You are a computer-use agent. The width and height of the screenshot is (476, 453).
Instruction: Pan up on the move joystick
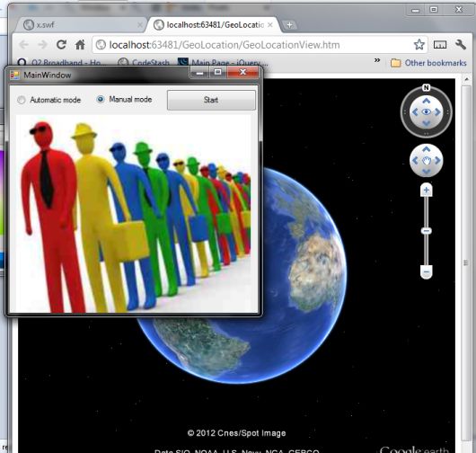point(427,149)
